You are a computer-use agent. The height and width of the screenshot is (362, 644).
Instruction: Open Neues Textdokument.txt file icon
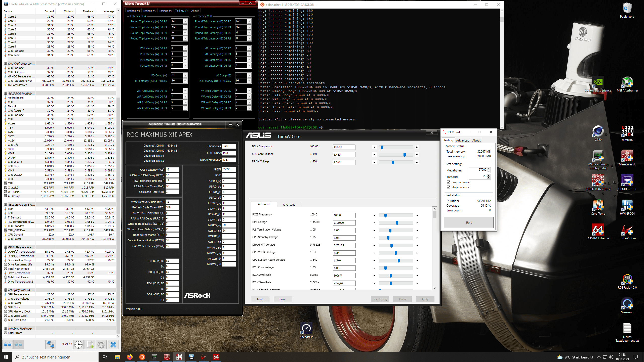click(x=627, y=332)
